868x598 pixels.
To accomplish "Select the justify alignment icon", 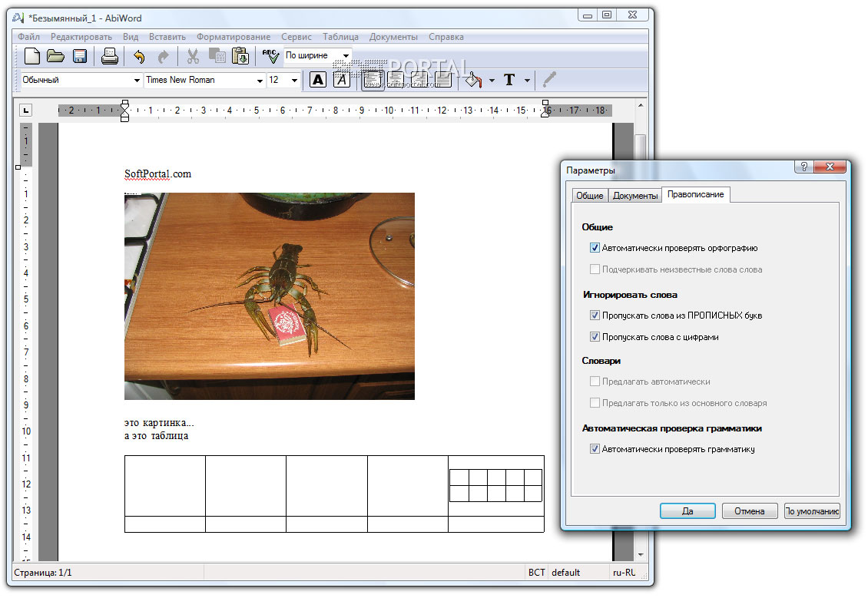I will coord(443,80).
